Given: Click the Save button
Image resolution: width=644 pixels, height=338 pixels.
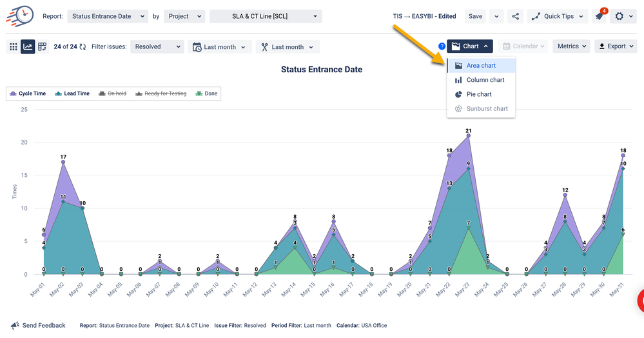Looking at the screenshot, I should [x=475, y=16].
